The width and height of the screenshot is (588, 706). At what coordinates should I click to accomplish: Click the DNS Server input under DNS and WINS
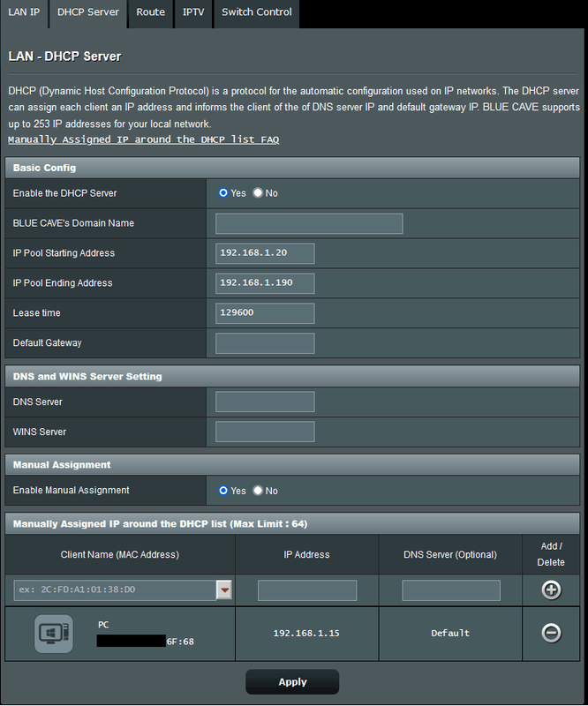tap(265, 402)
